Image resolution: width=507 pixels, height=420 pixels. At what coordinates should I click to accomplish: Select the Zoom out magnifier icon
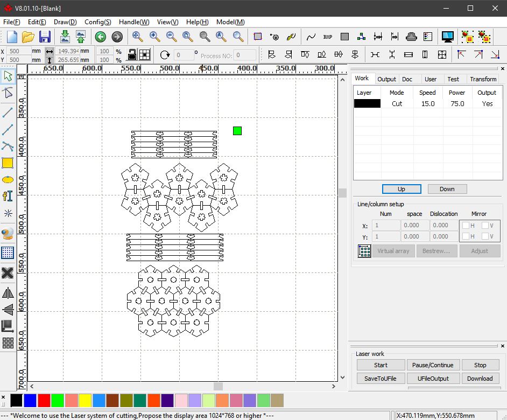click(x=171, y=37)
